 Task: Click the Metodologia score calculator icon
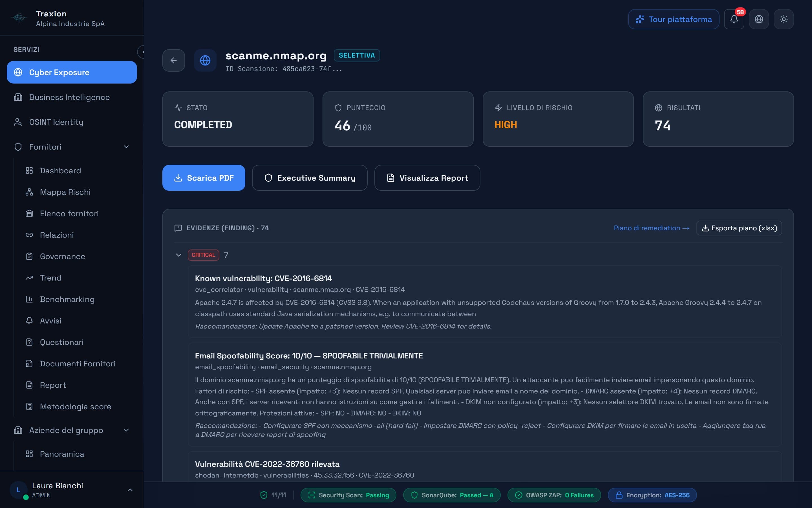(x=29, y=406)
